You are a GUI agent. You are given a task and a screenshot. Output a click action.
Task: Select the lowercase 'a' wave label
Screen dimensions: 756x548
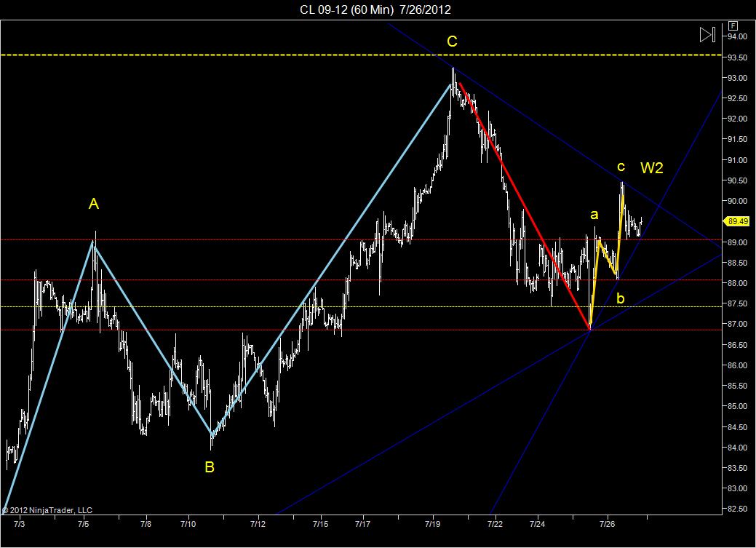[594, 215]
